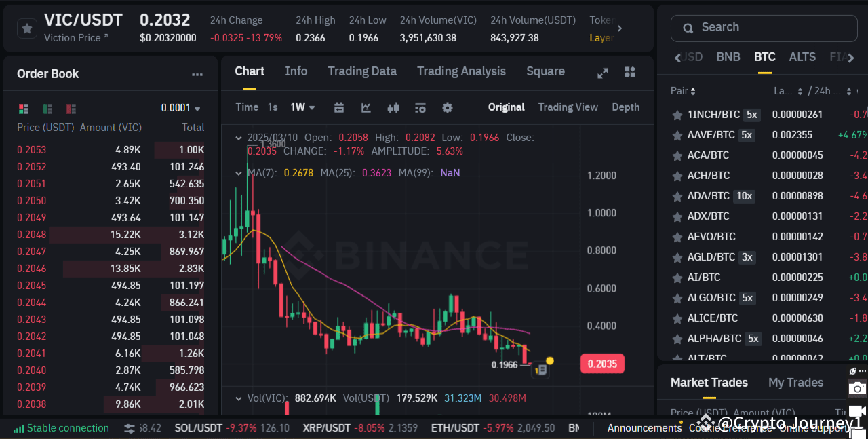Open the 1W timeframe dropdown
This screenshot has width=868, height=439.
(x=302, y=107)
